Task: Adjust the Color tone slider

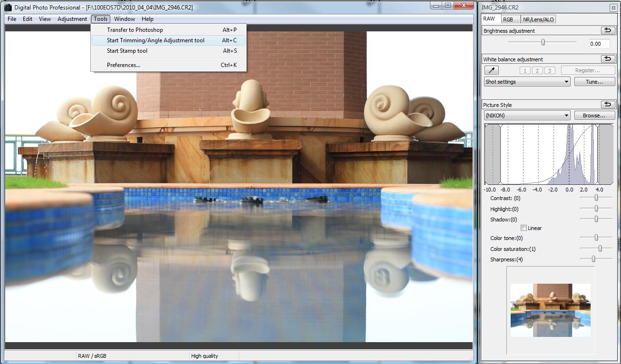Action: [x=596, y=238]
